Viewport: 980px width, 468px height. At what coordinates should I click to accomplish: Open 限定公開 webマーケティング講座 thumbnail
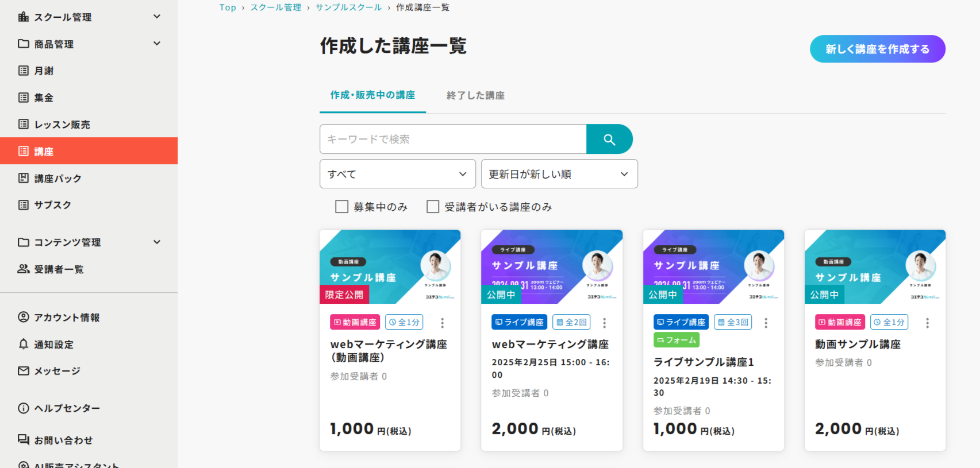[390, 266]
